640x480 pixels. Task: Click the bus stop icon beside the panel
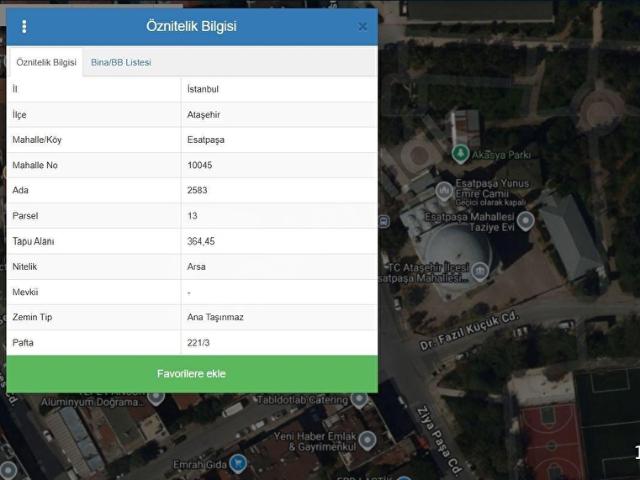pyautogui.click(x=384, y=222)
